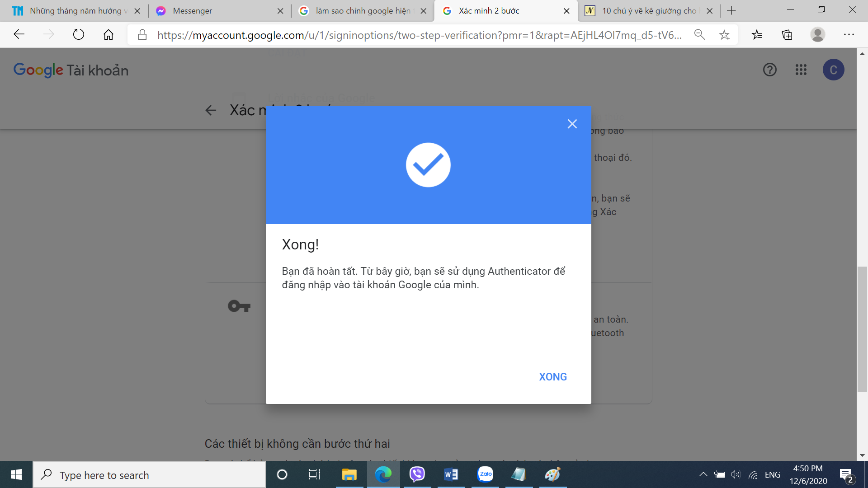This screenshot has width=868, height=488.
Task: Add page to favorites star icon
Action: coord(724,35)
